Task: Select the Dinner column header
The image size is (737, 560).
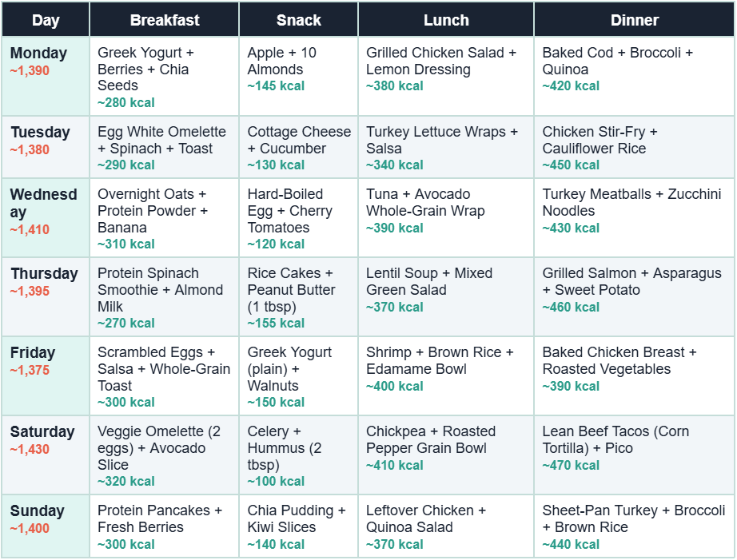Action: pos(634,20)
